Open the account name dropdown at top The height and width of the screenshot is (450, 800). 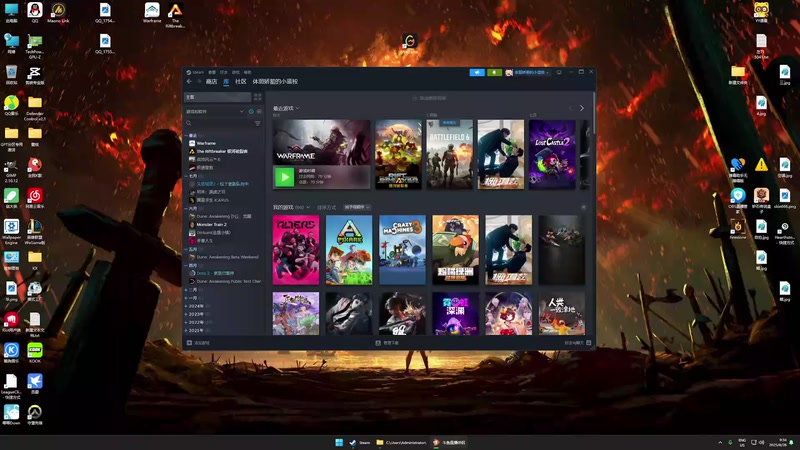tap(531, 72)
